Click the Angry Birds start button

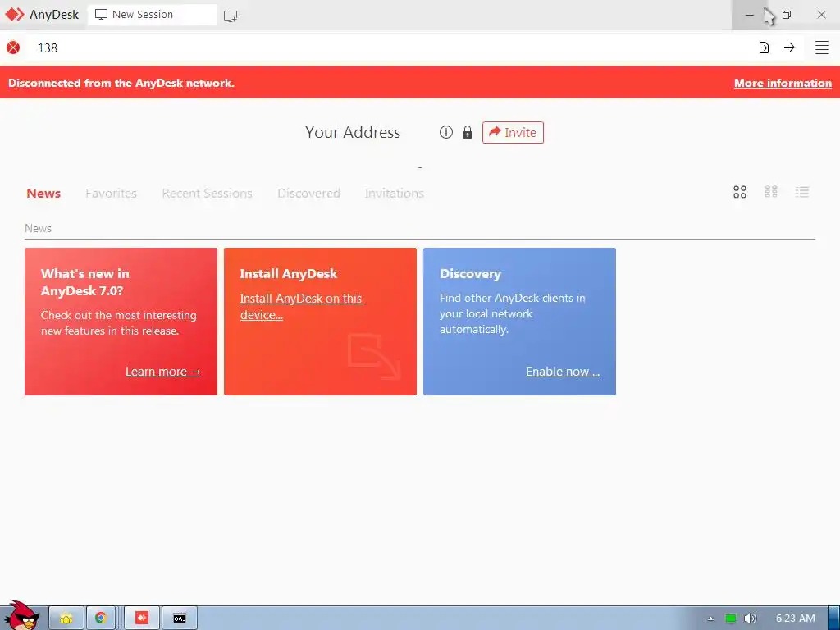[22, 616]
